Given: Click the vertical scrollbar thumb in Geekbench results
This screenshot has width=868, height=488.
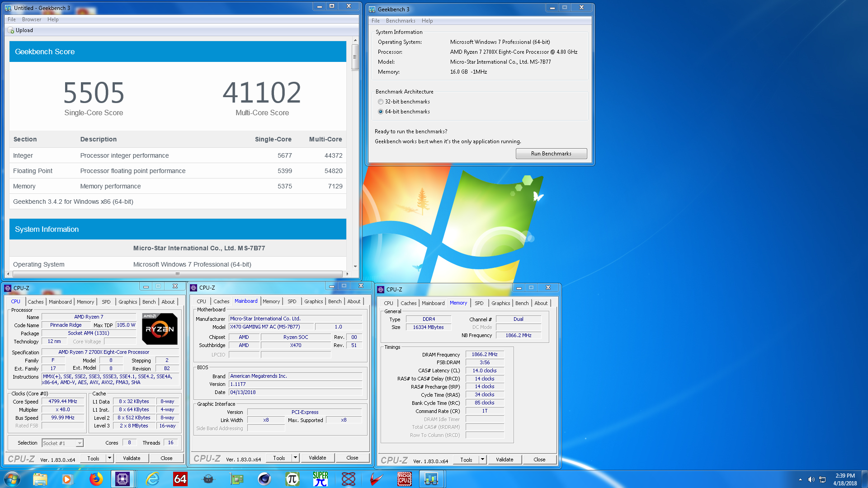Looking at the screenshot, I should (355, 57).
